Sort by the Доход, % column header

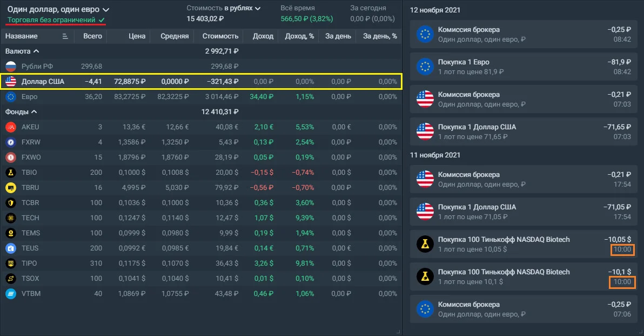pyautogui.click(x=299, y=36)
